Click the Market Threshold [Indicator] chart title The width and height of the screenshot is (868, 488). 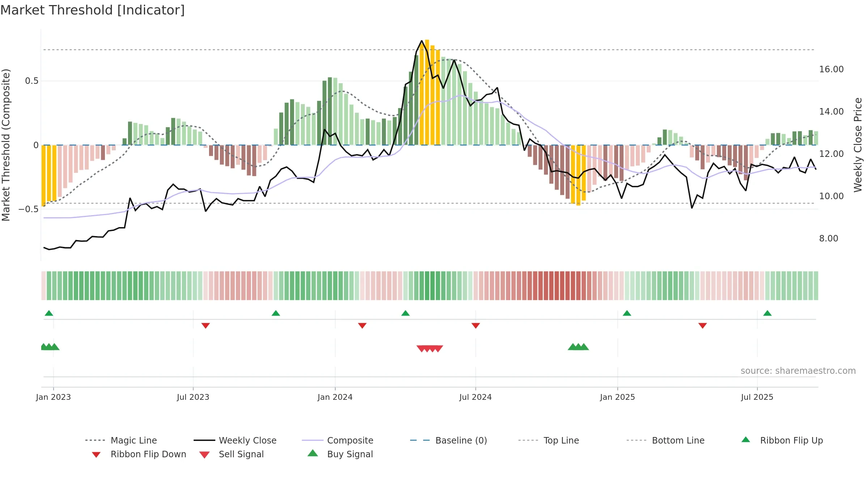tap(93, 10)
